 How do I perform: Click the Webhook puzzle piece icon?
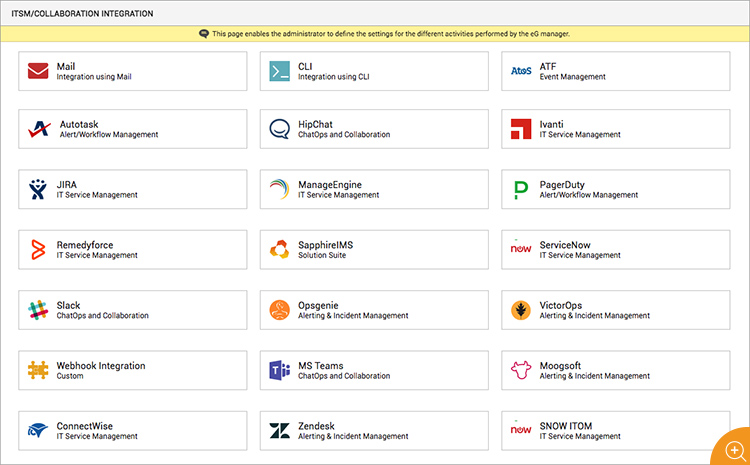tap(38, 370)
